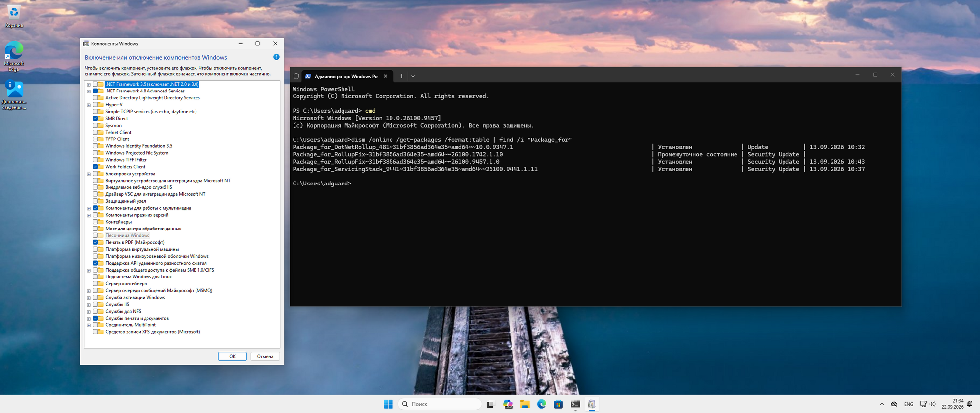Open network settings tray icon
Screen dimensions: 980x413
(923, 404)
